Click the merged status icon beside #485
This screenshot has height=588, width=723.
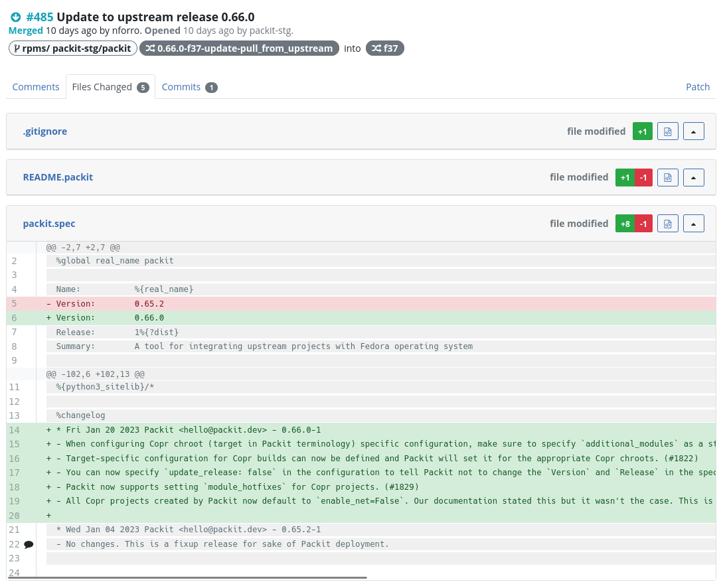16,17
